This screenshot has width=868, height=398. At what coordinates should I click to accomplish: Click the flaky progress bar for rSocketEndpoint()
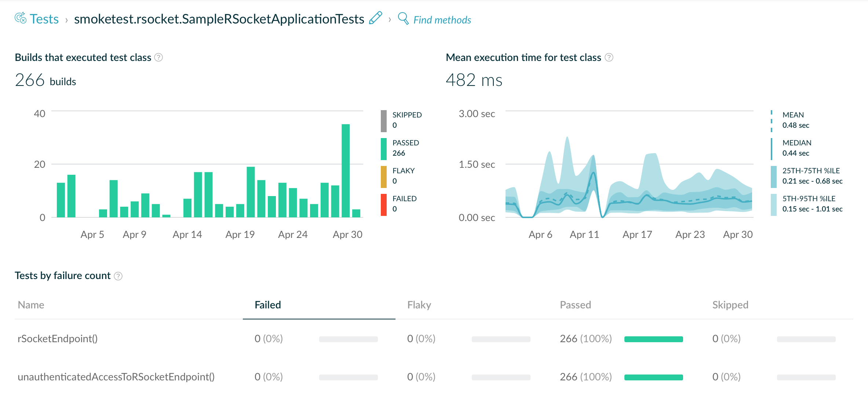pos(501,339)
